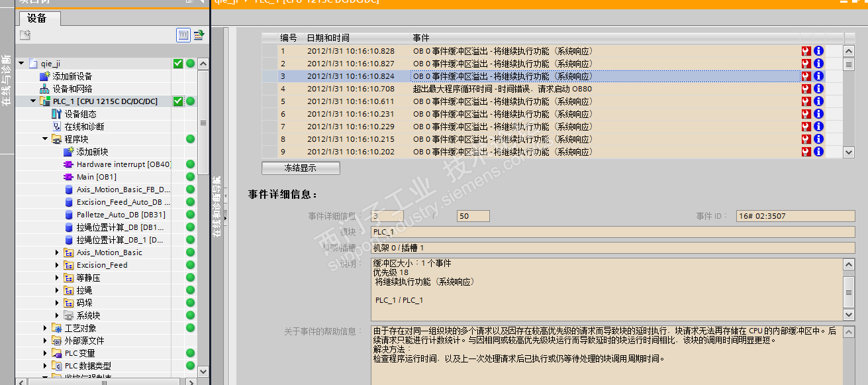The width and height of the screenshot is (868, 385).
Task: Click the blue info icon in row 9
Action: [x=818, y=152]
